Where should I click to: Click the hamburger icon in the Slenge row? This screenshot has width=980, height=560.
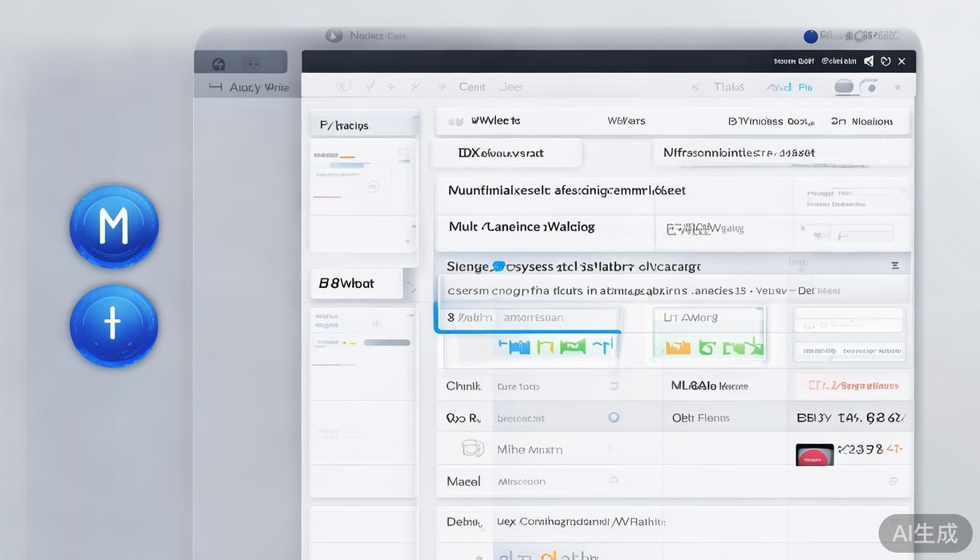[895, 266]
